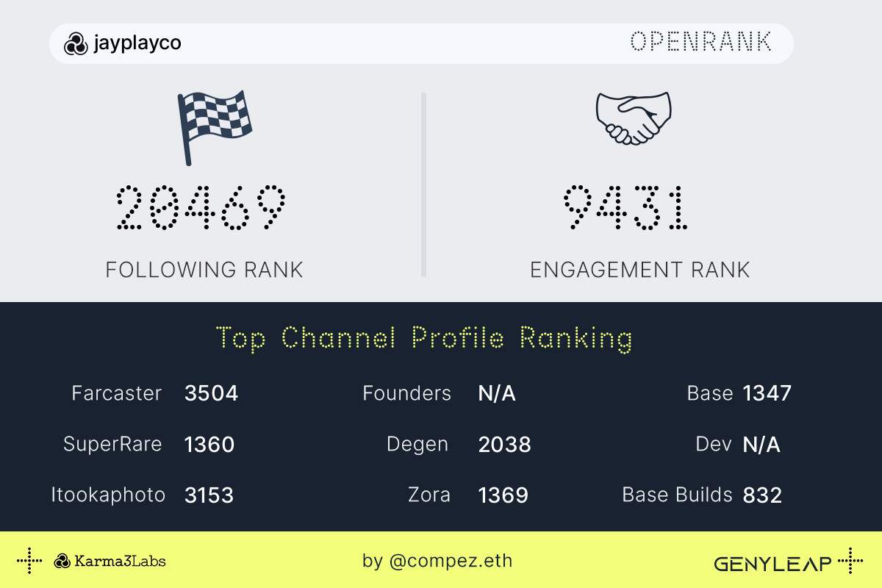Click the FOLLOWING RANK label

[x=204, y=270]
